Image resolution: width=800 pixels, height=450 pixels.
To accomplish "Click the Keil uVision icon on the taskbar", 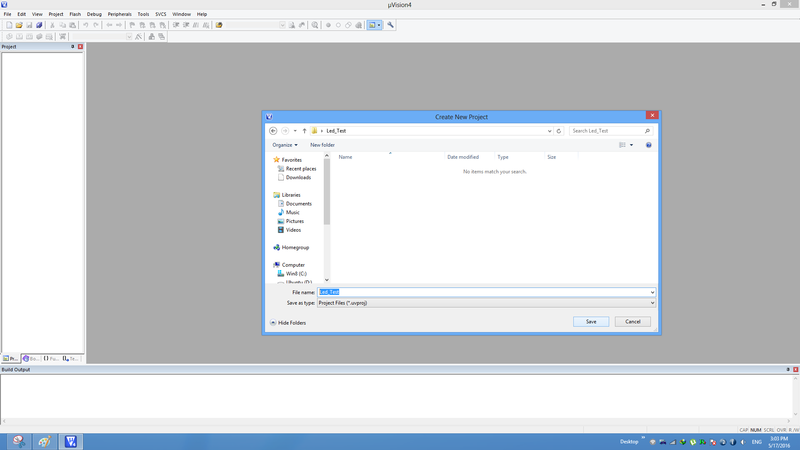I will pyautogui.click(x=71, y=441).
